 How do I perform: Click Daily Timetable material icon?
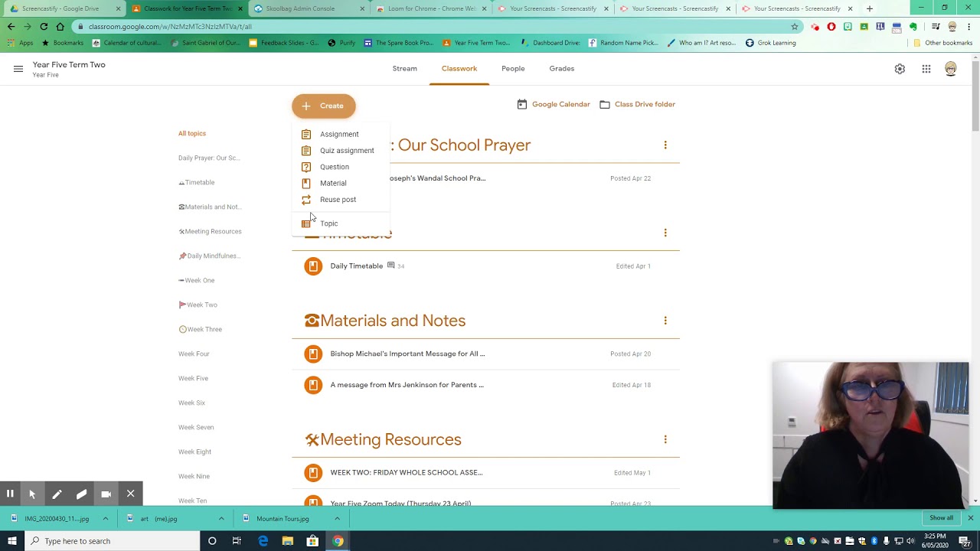pos(313,266)
